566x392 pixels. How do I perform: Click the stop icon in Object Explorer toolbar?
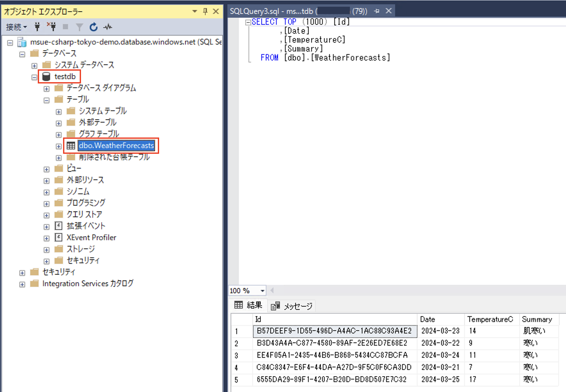point(65,27)
